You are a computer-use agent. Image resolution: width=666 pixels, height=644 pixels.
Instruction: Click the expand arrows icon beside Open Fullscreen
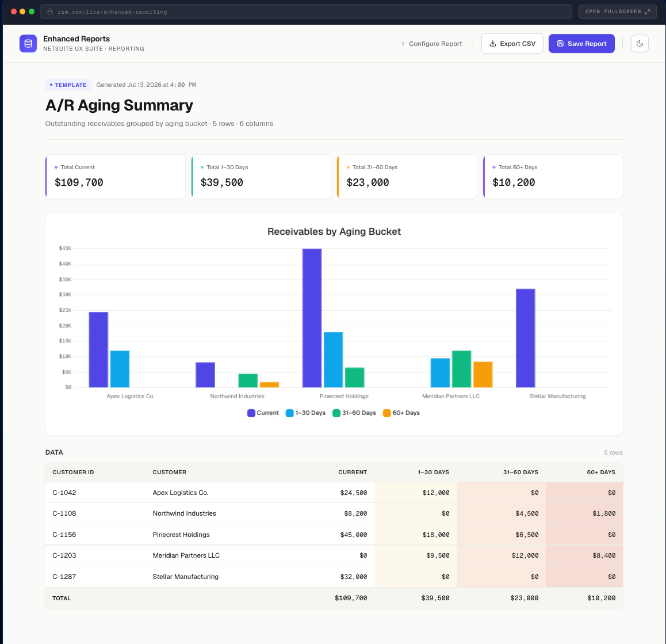[648, 12]
